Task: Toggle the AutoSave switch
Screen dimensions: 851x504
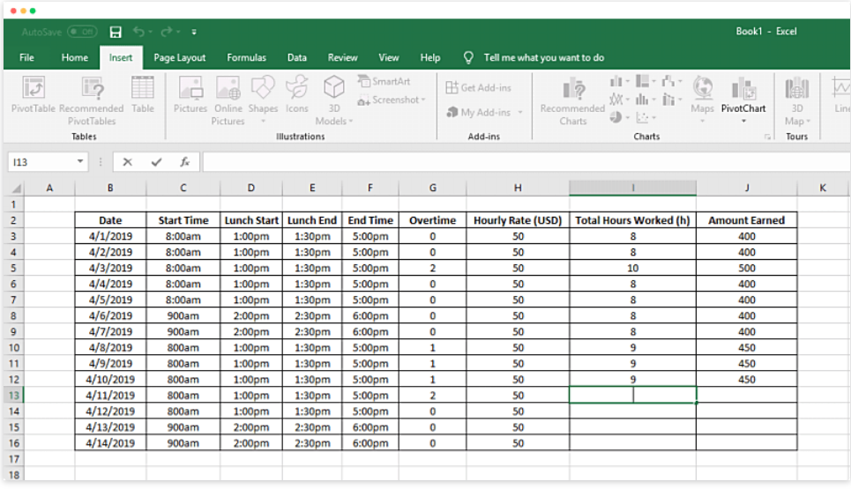Action: tap(83, 32)
